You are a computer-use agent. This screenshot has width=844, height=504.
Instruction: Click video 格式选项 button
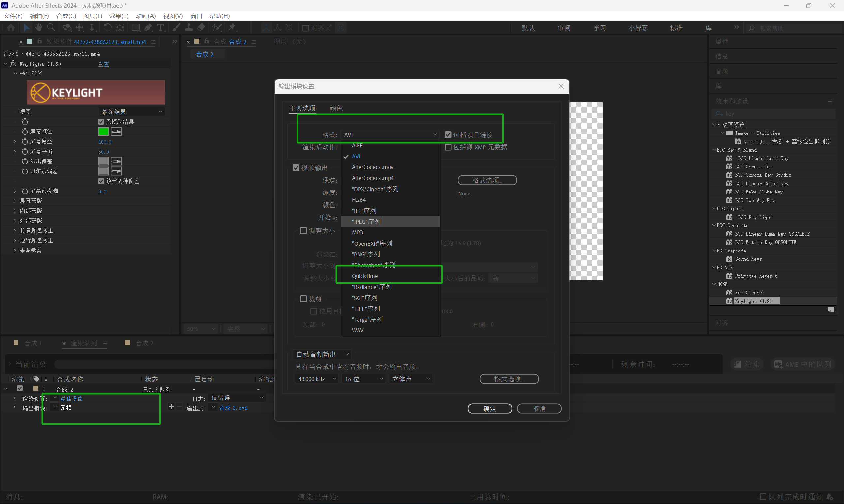coord(487,180)
